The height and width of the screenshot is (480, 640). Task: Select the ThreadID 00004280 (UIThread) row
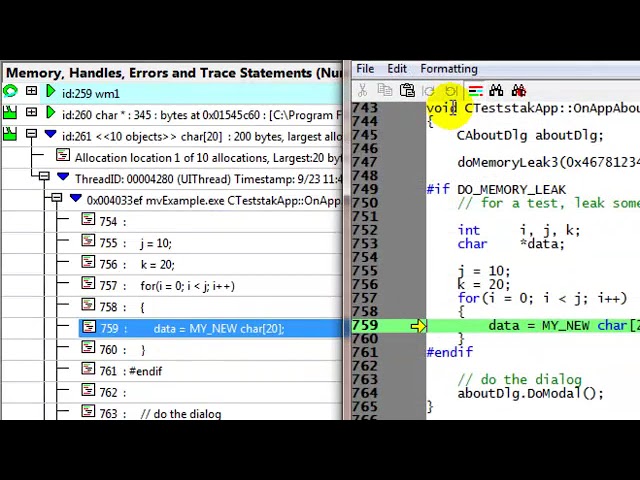coord(171,179)
